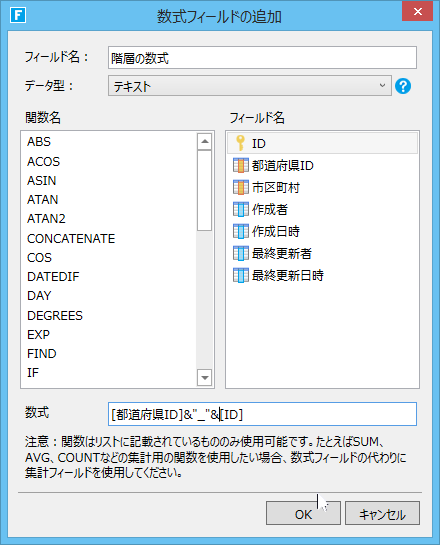The width and height of the screenshot is (440, 545).
Task: Click the 最終更新者 field icon
Action: point(241,253)
